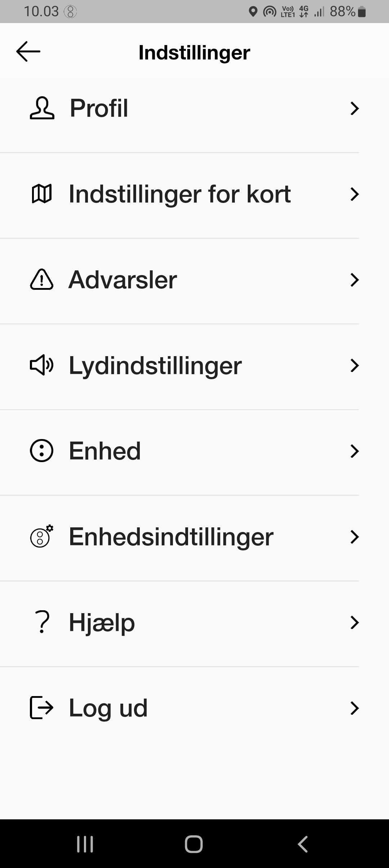Open Lydindstillinger via its right chevron
Viewport: 389px width, 868px height.
354,365
